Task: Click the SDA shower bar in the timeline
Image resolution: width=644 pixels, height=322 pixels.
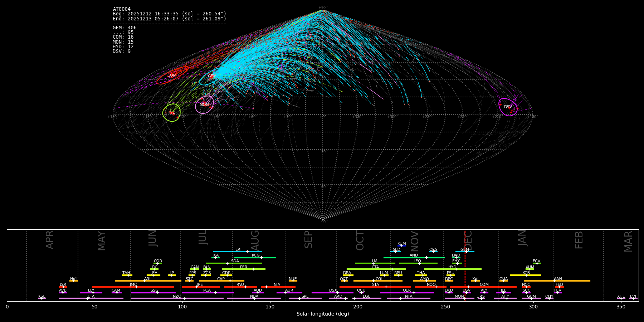Action: [234, 263]
